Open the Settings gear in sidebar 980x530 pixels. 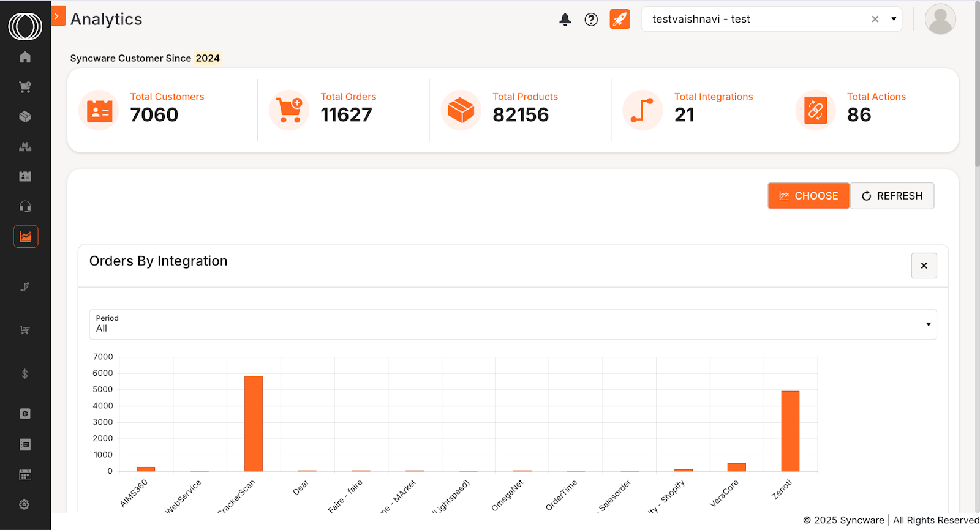point(24,504)
